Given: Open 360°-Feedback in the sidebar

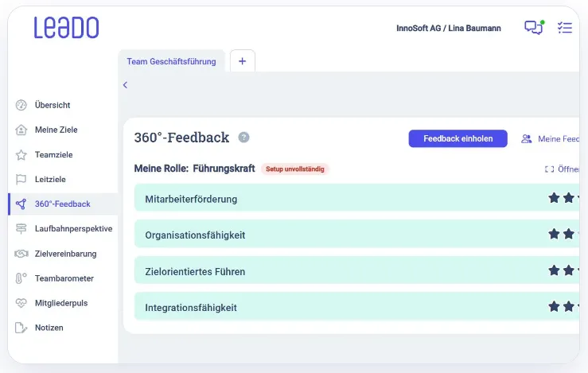Looking at the screenshot, I should pyautogui.click(x=63, y=204).
